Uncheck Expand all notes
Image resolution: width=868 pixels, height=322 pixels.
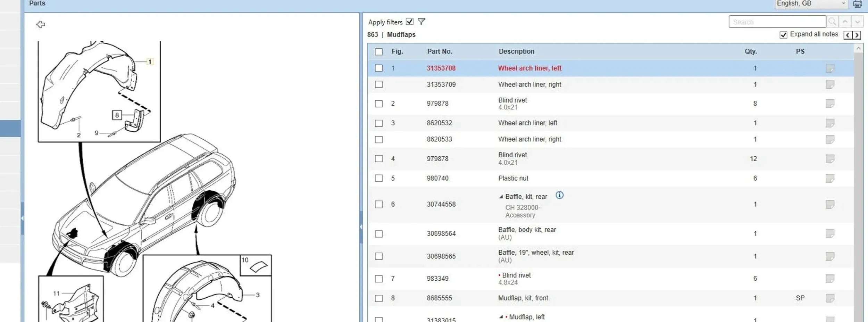point(783,35)
